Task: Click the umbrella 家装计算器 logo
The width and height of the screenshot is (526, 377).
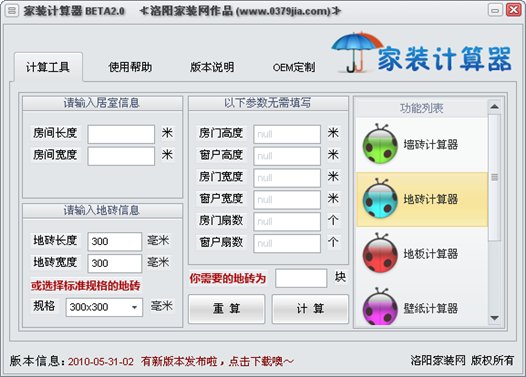Action: pos(422,53)
